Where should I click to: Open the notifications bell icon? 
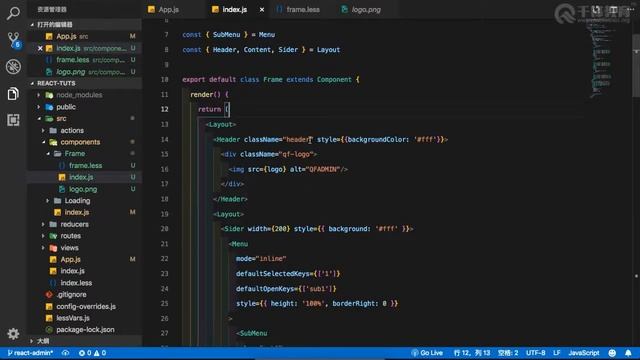click(628, 353)
